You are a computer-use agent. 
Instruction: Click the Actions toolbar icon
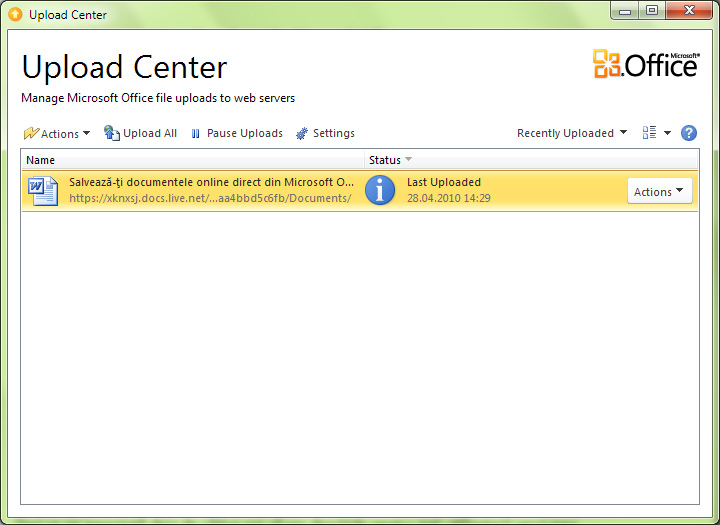(x=31, y=133)
